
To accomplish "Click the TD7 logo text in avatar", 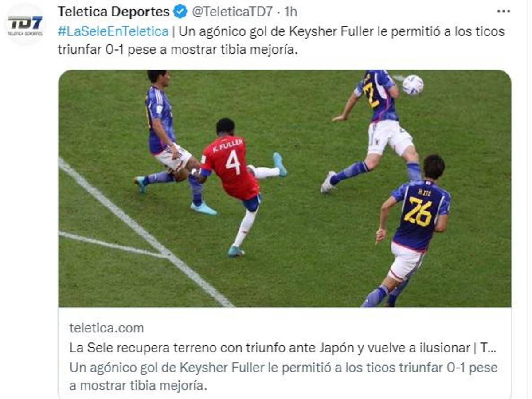I will tap(25, 22).
